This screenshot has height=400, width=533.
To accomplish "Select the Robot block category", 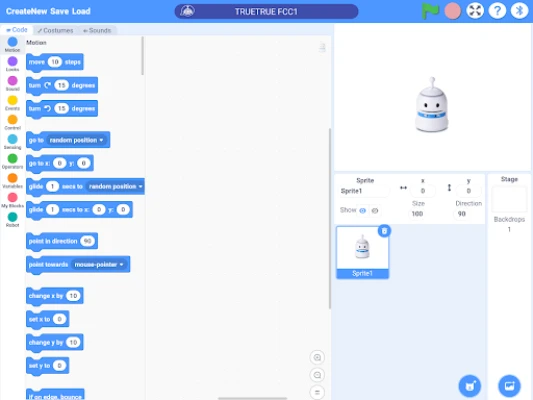I will click(x=13, y=220).
